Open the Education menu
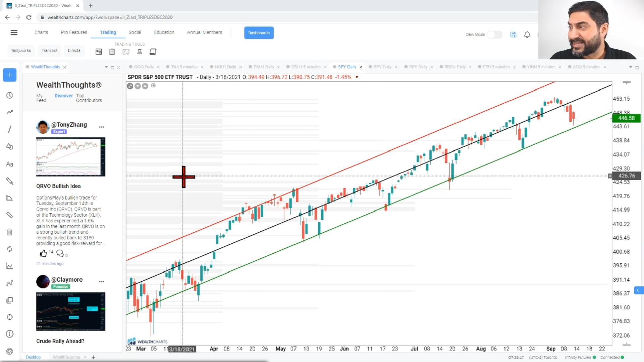Viewport: 644px width, 362px height. point(164,32)
